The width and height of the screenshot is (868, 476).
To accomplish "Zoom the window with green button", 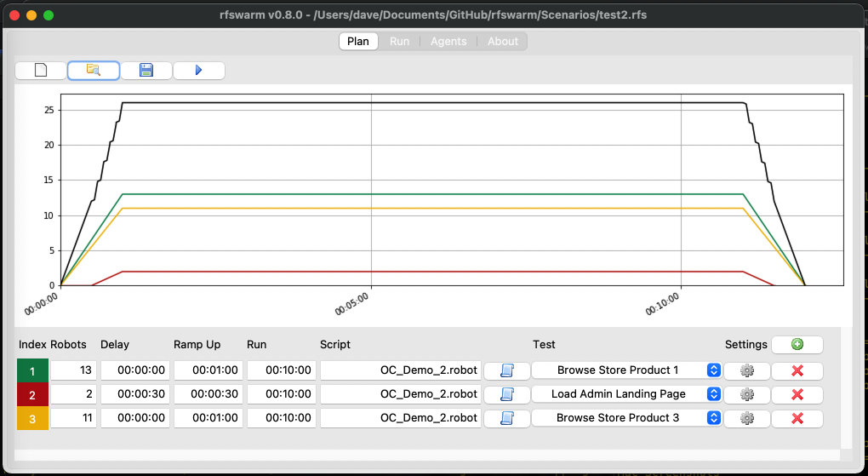I will point(49,15).
